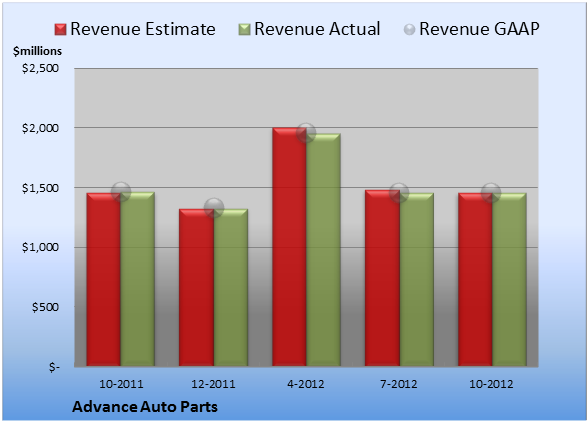Select the green actual bar for 12-2011
This screenshot has width=588, height=422.
click(231, 287)
